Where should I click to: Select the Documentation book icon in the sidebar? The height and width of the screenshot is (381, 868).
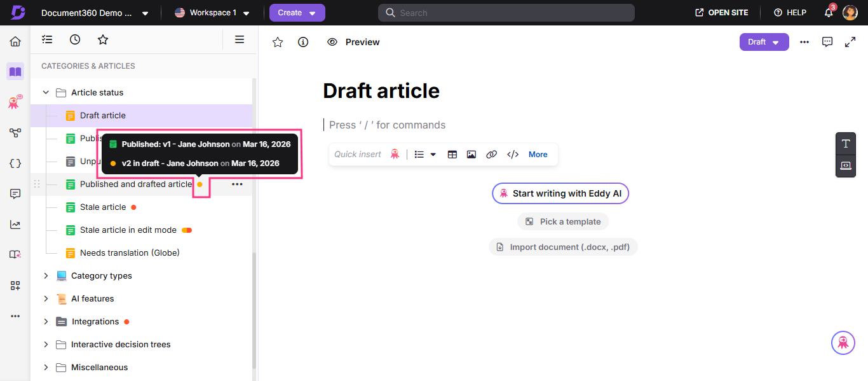coord(15,71)
